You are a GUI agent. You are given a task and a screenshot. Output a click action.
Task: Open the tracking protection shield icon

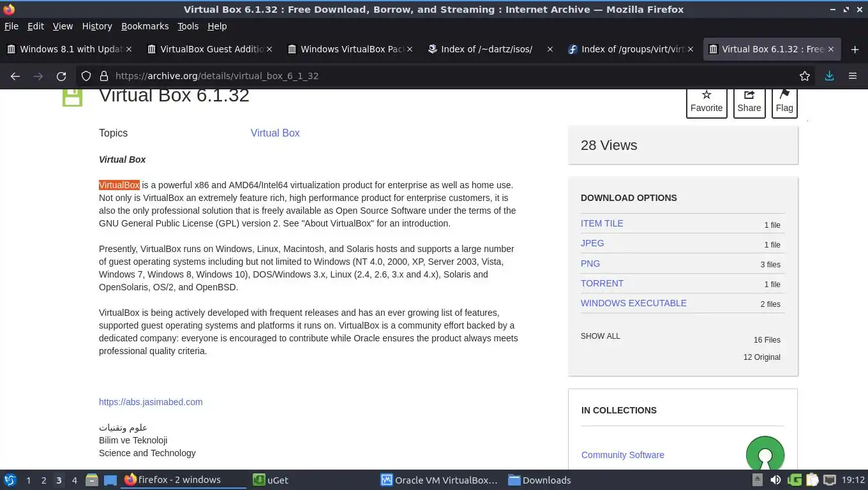(x=86, y=76)
